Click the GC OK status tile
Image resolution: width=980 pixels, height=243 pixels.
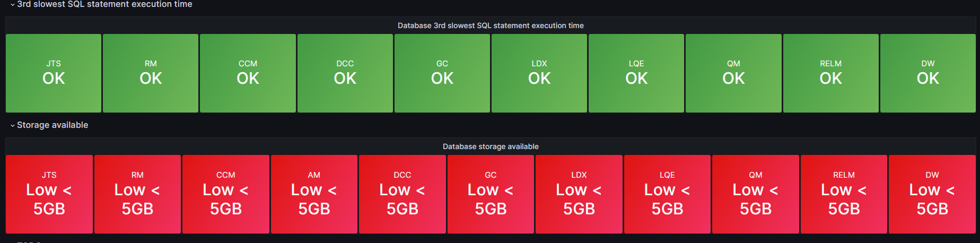(442, 73)
